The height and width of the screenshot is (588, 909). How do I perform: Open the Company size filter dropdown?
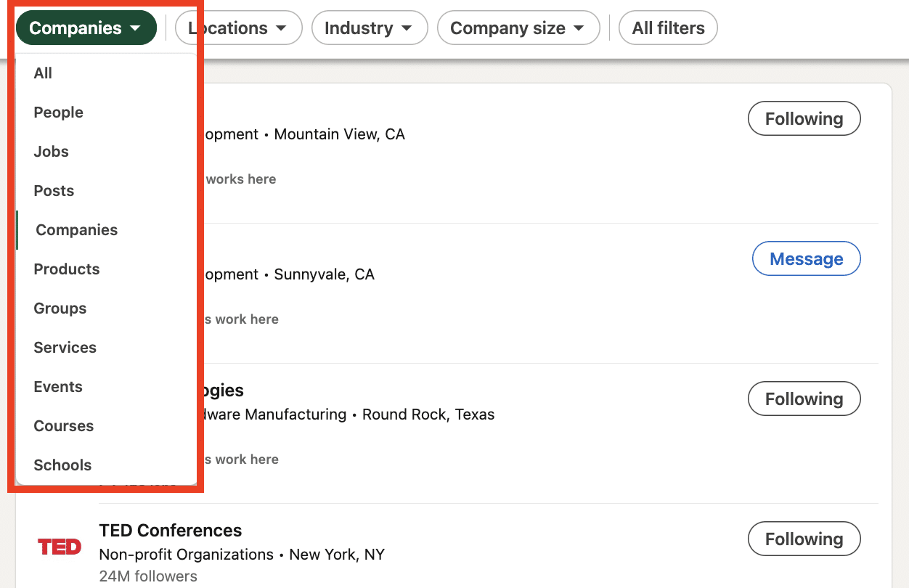[518, 28]
